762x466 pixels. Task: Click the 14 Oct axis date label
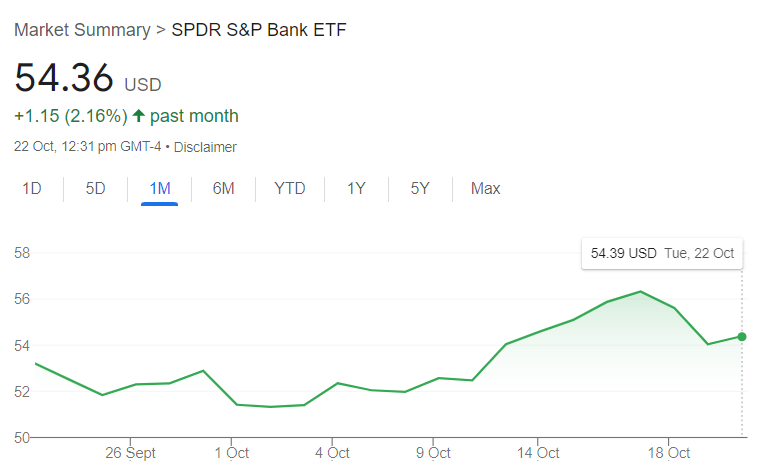tap(537, 453)
